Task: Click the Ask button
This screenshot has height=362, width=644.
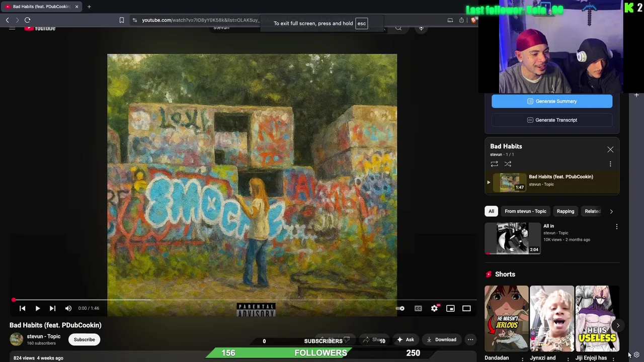Action: point(406,339)
